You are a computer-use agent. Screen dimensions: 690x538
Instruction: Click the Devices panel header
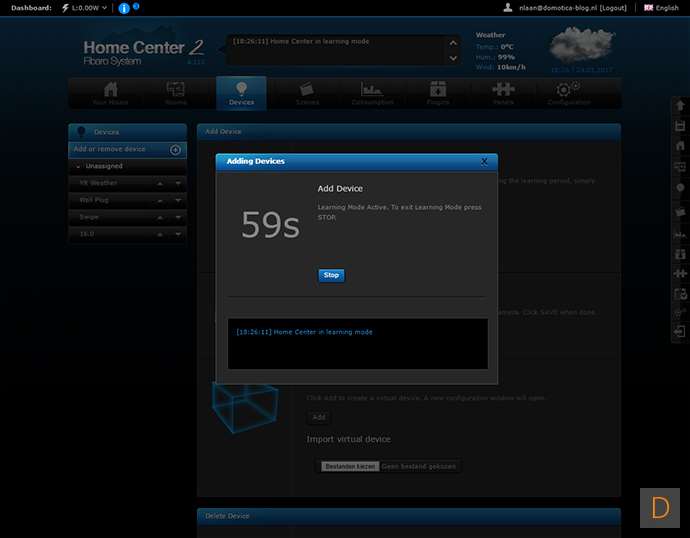point(128,132)
